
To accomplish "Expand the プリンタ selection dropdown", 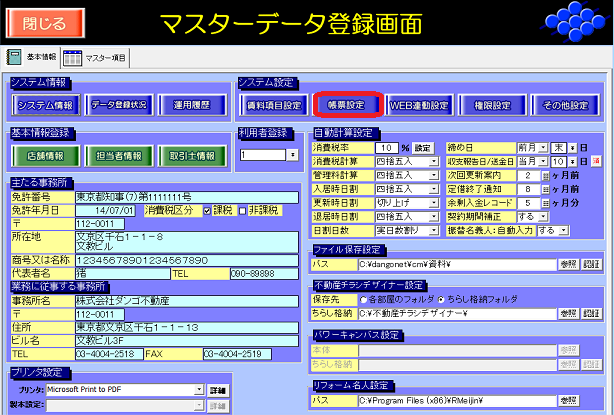I will 200,388.
